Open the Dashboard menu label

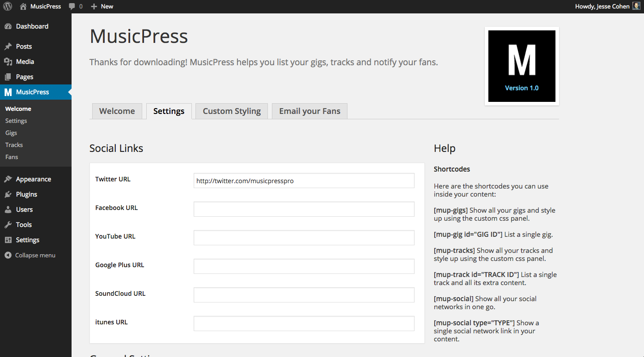pyautogui.click(x=32, y=26)
